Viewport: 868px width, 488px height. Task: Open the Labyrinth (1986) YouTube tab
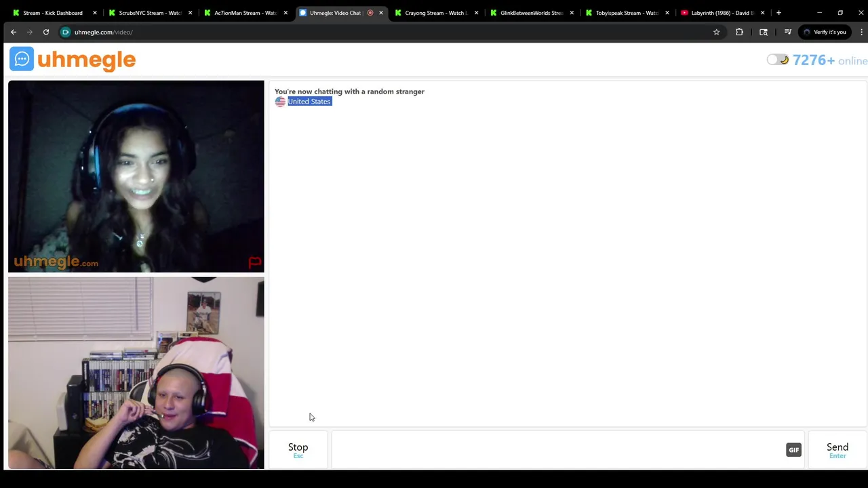722,13
